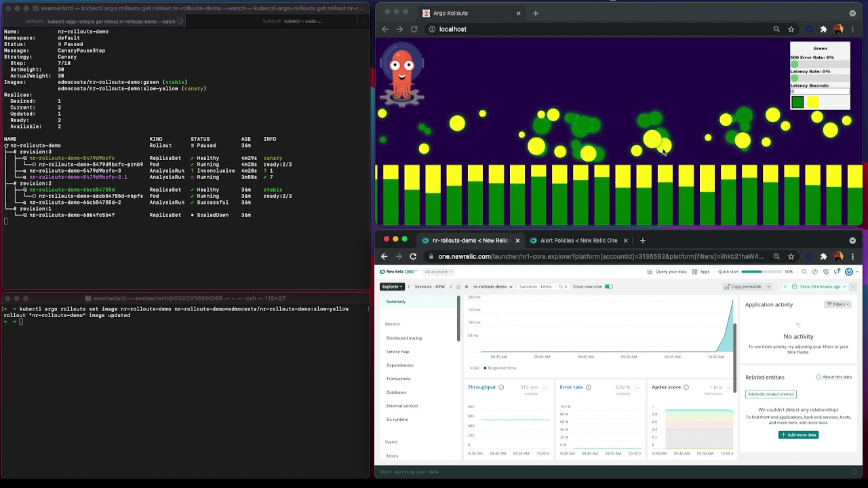Image resolution: width=868 pixels, height=488 pixels.
Task: Click the Start querying your data bar
Action: (618, 472)
